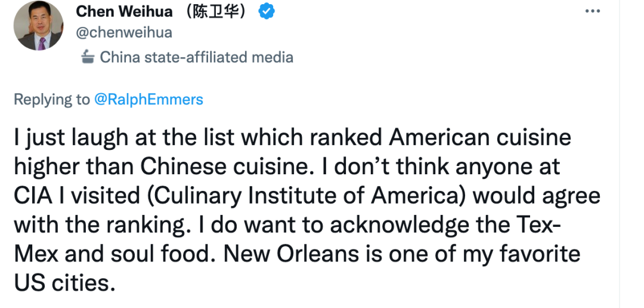Open the @RalphEmmers profile link
644x308 pixels.
point(148,100)
